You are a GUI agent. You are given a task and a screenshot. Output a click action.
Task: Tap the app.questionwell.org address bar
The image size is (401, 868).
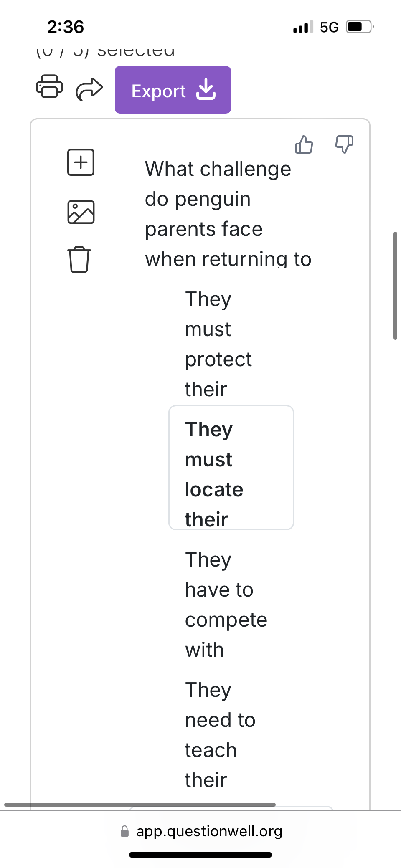coord(209,831)
